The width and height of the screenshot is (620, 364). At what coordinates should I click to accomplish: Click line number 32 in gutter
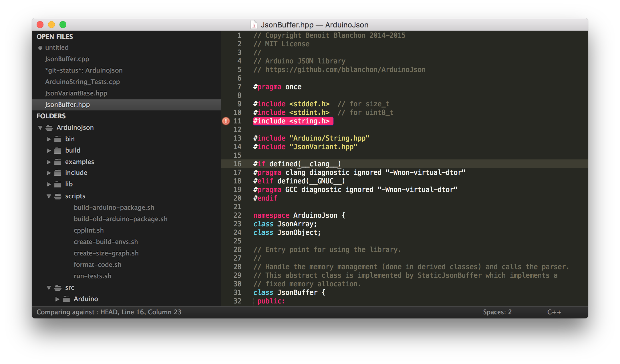(x=237, y=301)
